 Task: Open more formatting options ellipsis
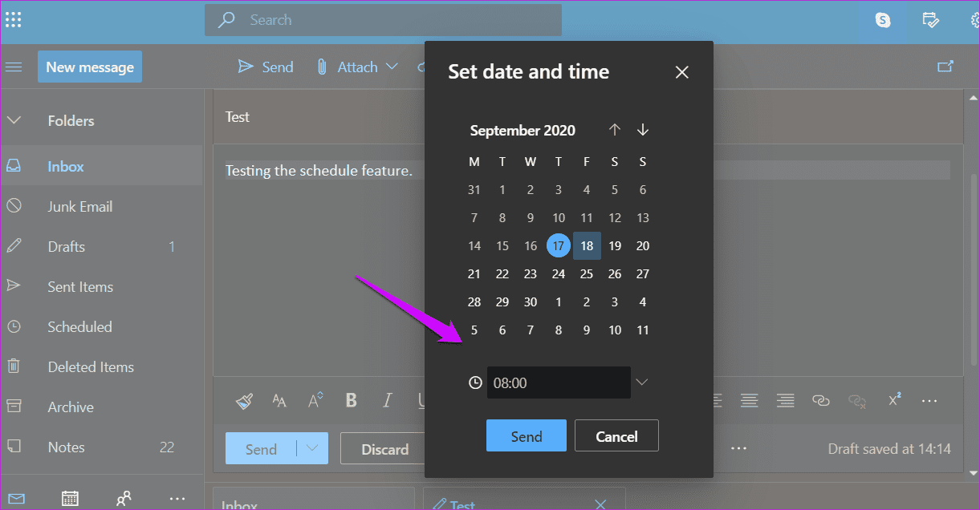tap(929, 401)
